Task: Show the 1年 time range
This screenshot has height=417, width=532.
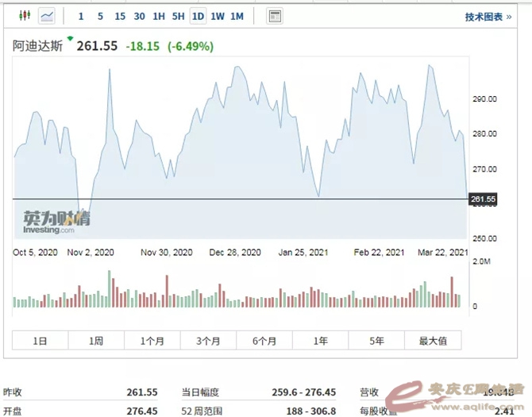Action: pos(320,340)
